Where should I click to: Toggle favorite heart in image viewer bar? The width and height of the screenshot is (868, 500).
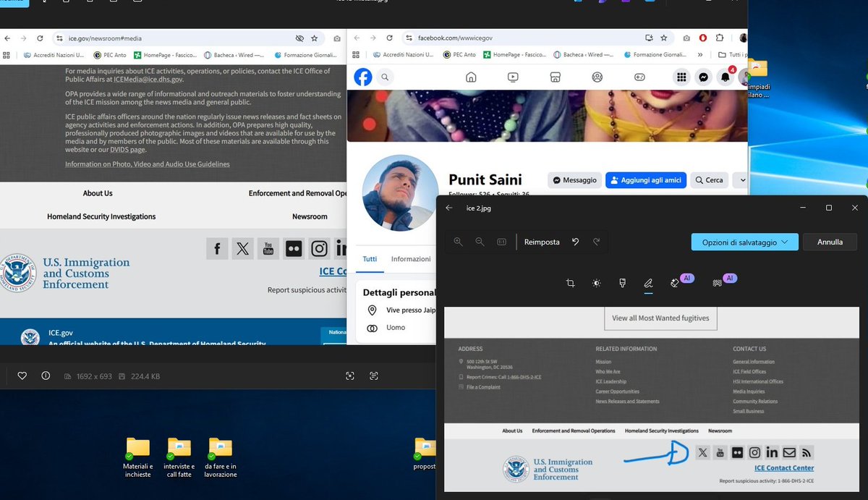point(22,376)
